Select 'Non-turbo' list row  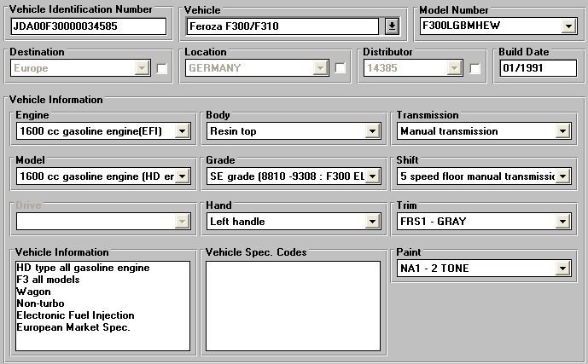pyautogui.click(x=102, y=303)
